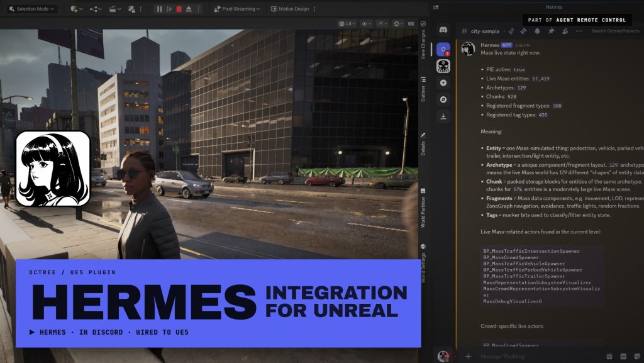This screenshot has height=363, width=644.
Task: Open the Lit view mode dropdown
Action: (347, 24)
